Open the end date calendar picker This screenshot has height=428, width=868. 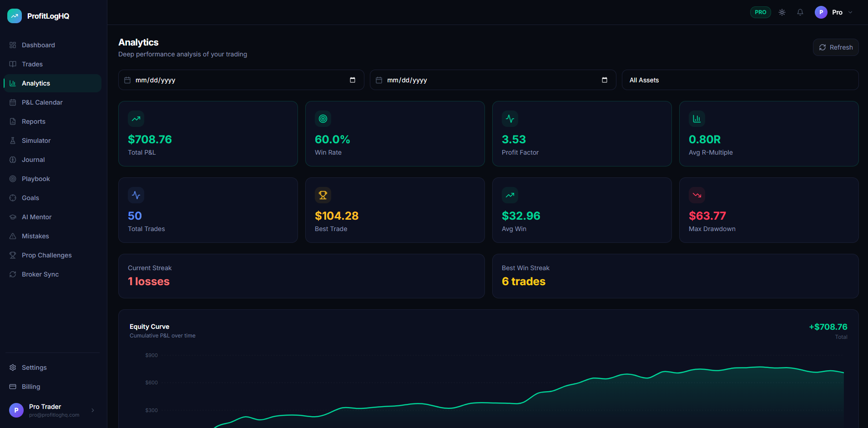pos(605,80)
